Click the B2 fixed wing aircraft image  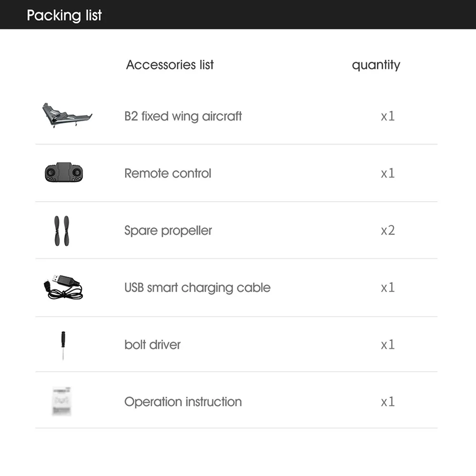point(67,116)
